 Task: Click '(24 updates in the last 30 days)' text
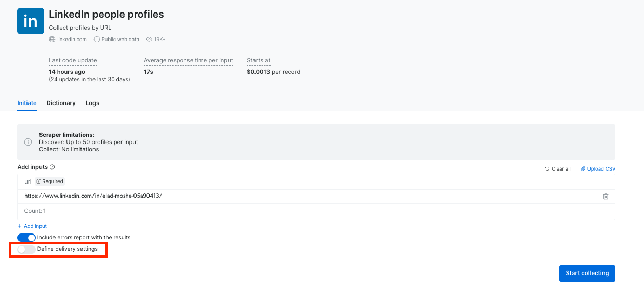tap(89, 80)
